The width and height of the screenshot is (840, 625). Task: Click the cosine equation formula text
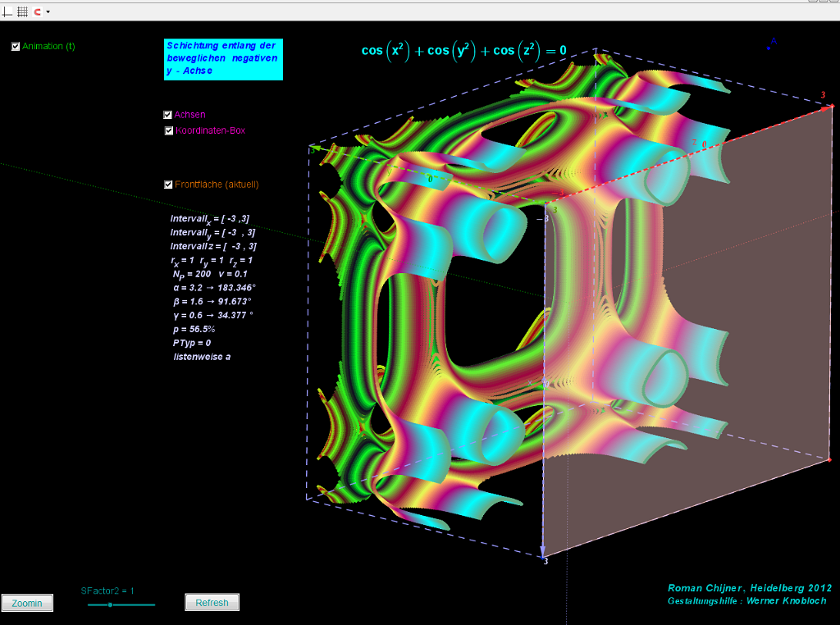click(463, 51)
